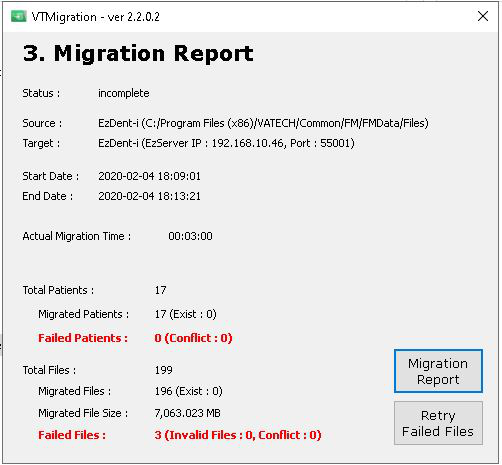Click the red Failed Files label
The height and width of the screenshot is (465, 502).
point(72,435)
